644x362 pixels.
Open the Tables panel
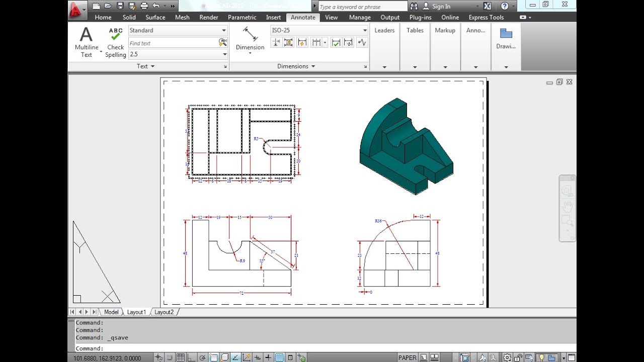point(415,47)
